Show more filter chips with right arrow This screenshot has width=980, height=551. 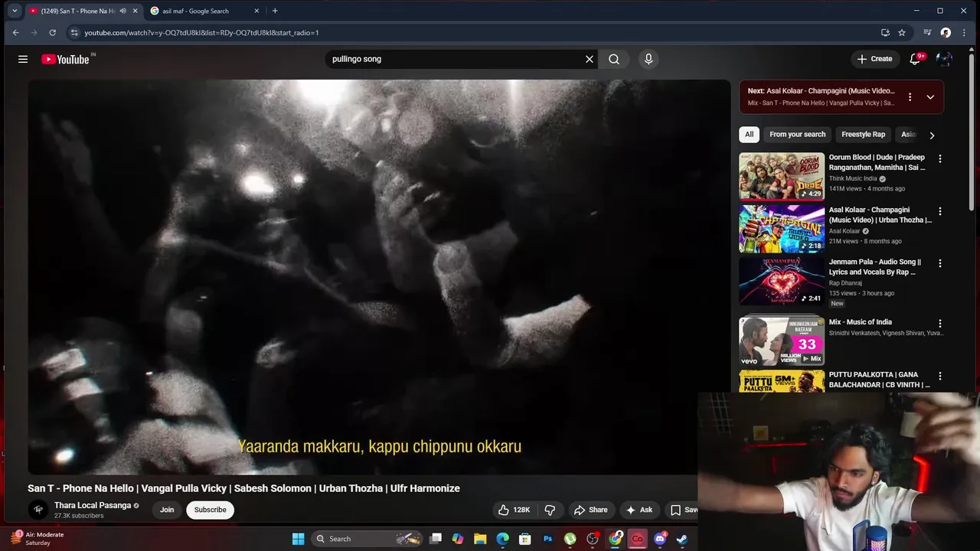tap(932, 135)
